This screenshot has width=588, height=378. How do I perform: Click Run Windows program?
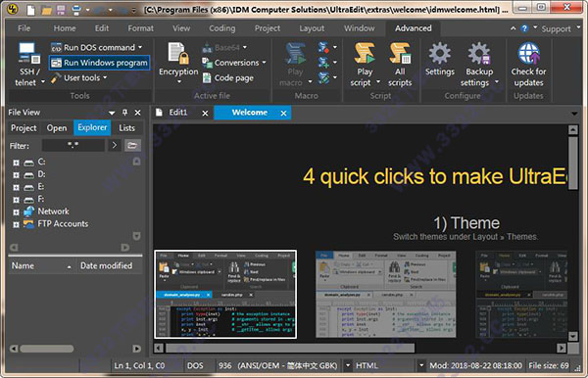(99, 63)
